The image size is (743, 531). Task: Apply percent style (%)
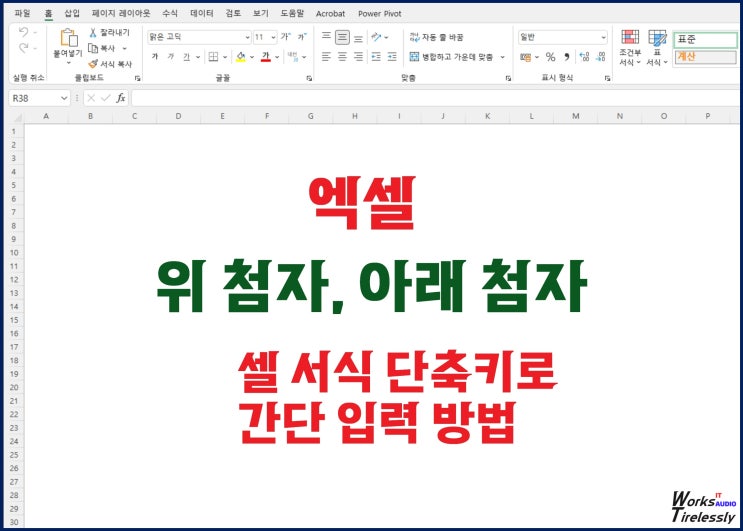pos(550,57)
